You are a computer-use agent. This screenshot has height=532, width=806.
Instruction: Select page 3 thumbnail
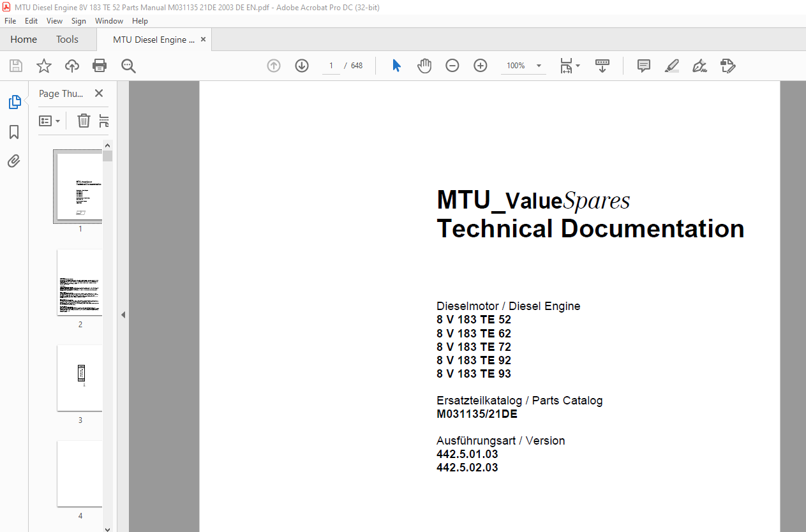coord(79,378)
